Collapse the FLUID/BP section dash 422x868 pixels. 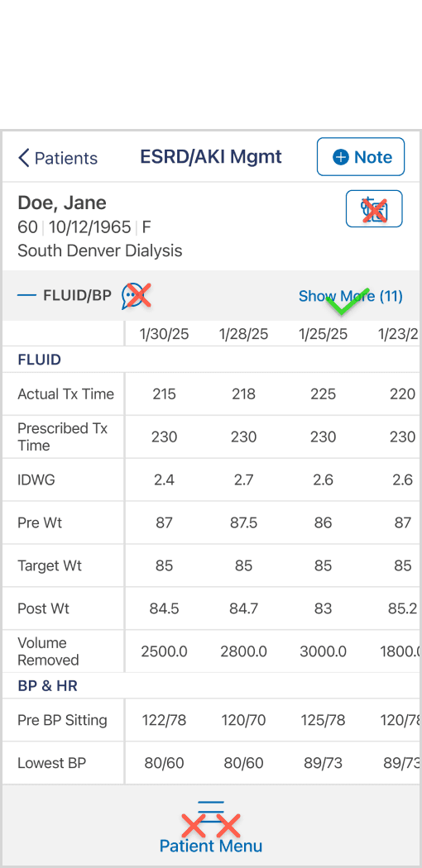[x=26, y=296]
